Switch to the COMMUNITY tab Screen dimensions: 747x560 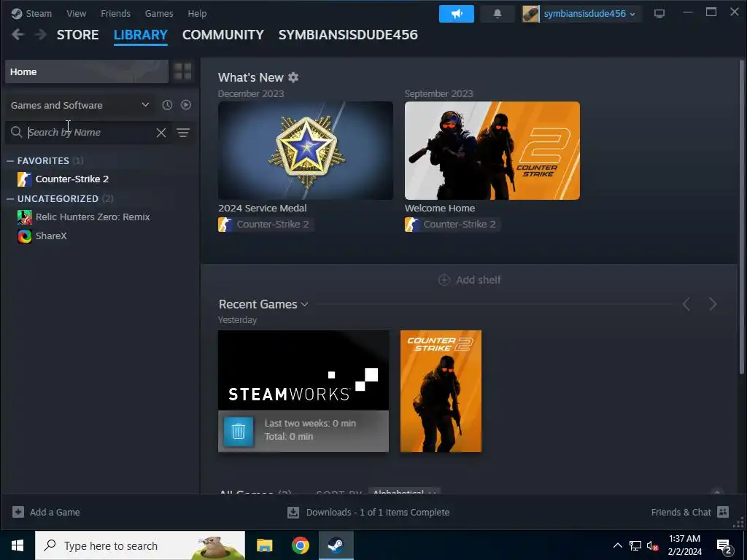(223, 35)
